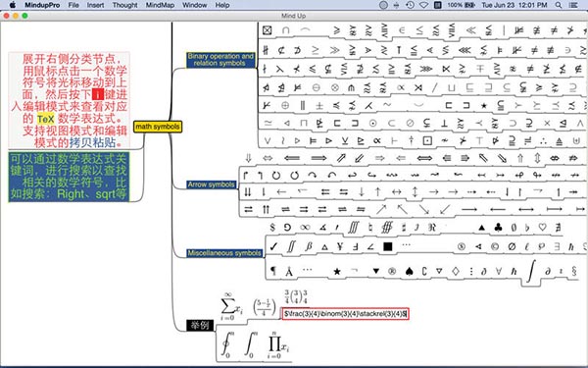Select the product formula example
Screen dimensions: 588x368
[x=278, y=344]
